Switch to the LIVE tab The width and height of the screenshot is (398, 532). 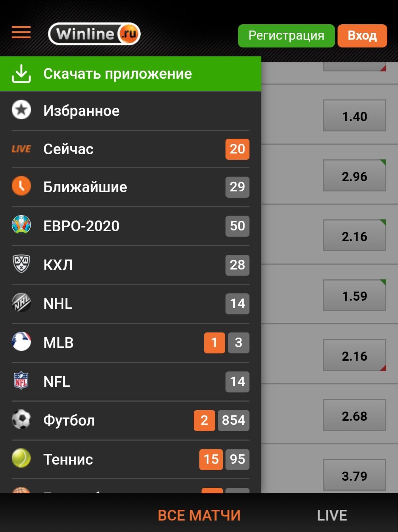click(x=332, y=515)
